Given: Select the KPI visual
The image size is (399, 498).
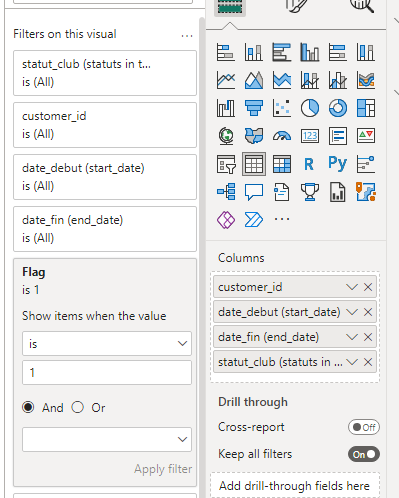Looking at the screenshot, I should pos(366,136).
